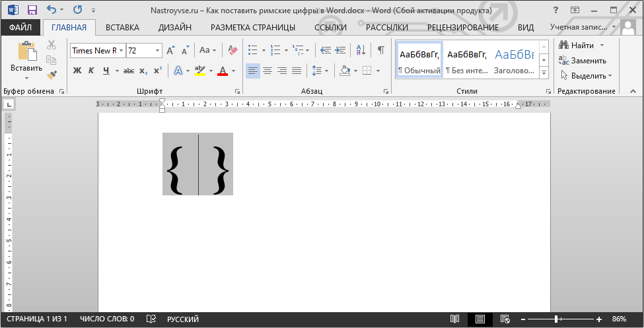Viewport: 644px width, 328px height.
Task: Switch to ДИЗАЙН tab
Action: pos(175,28)
